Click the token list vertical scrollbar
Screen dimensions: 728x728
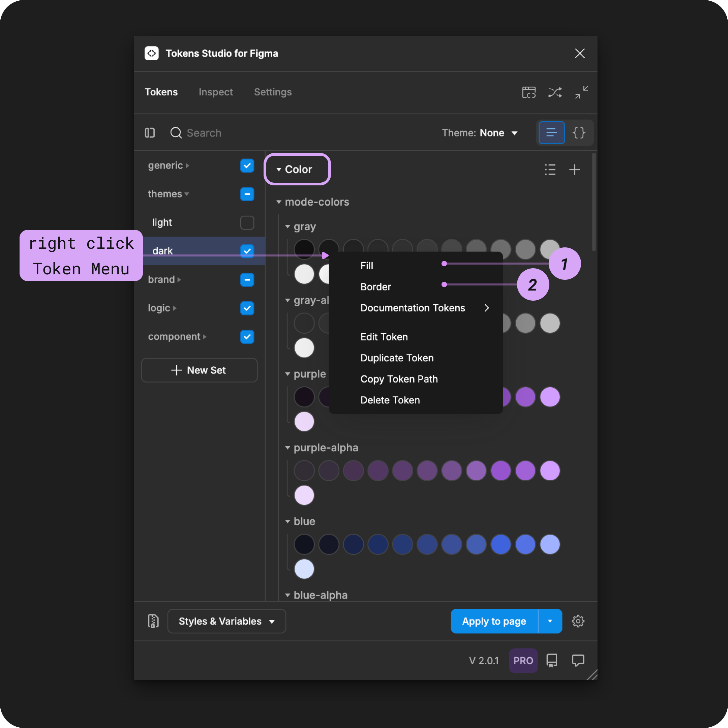pyautogui.click(x=594, y=202)
